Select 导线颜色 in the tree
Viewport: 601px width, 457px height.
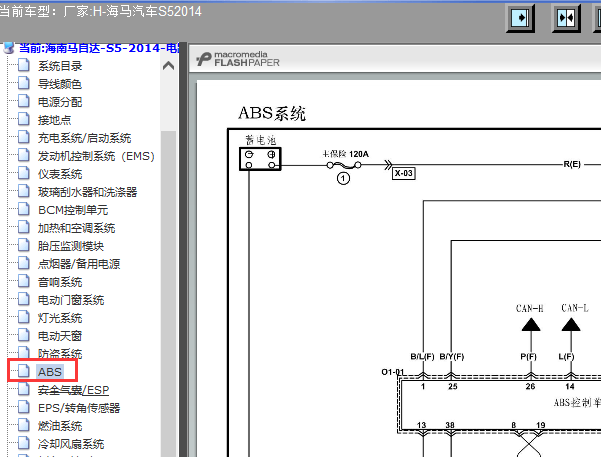tap(60, 84)
